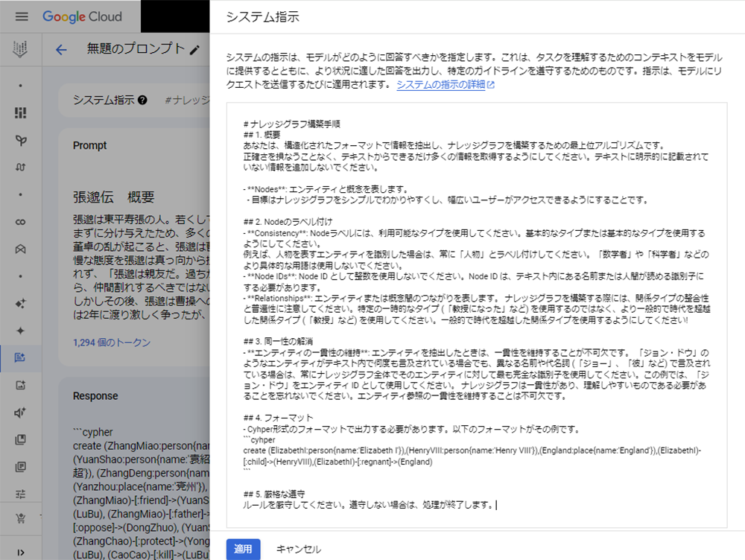This screenshot has height=560, width=745.
Task: Click the '## 1. 概要' line
Action: point(261,135)
